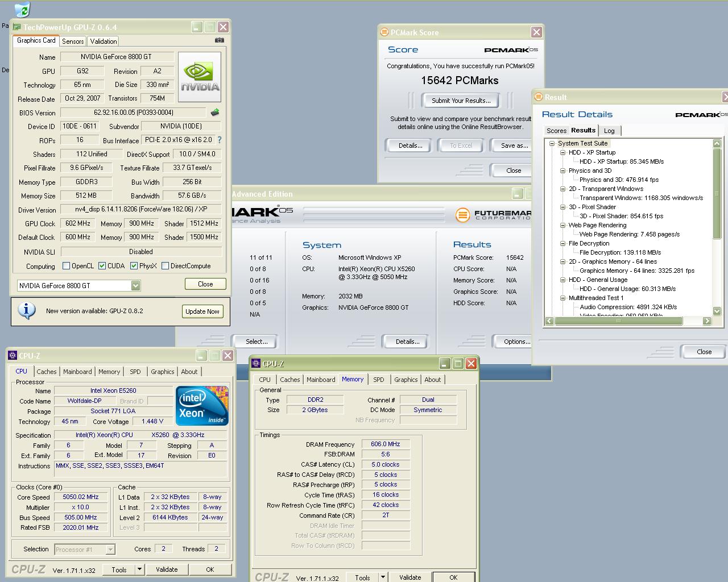
Task: Enable the OpenCL checkbox in GPU-Z
Action: pyautogui.click(x=66, y=265)
